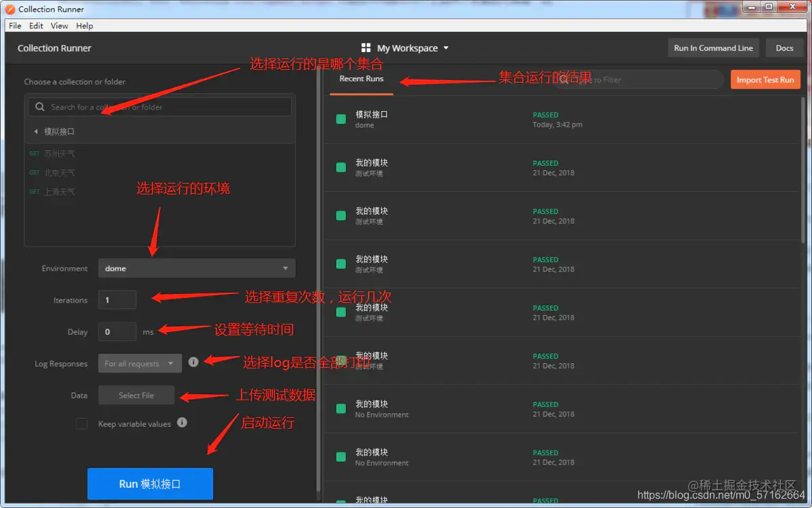Click the workspace grid icon beside My Workspace
Image resolution: width=812 pixels, height=508 pixels.
pos(366,48)
